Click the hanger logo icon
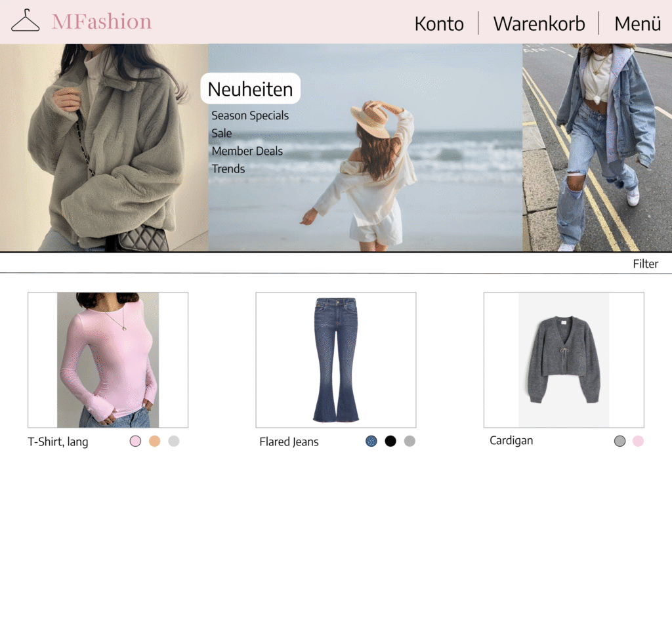The width and height of the screenshot is (672, 639). coord(25,21)
